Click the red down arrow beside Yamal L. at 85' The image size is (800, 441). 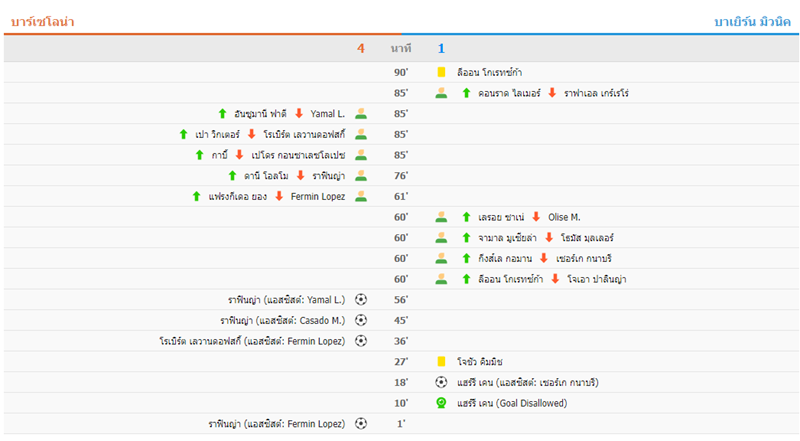(x=299, y=113)
